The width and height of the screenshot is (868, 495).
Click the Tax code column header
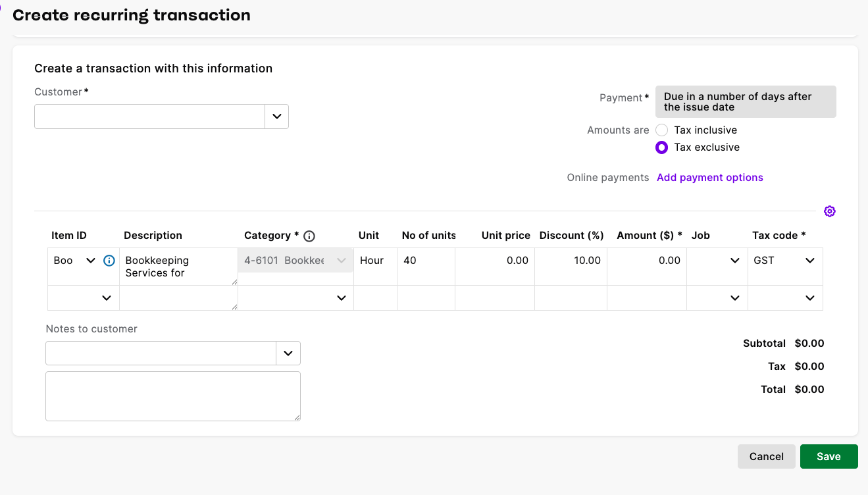(x=779, y=236)
